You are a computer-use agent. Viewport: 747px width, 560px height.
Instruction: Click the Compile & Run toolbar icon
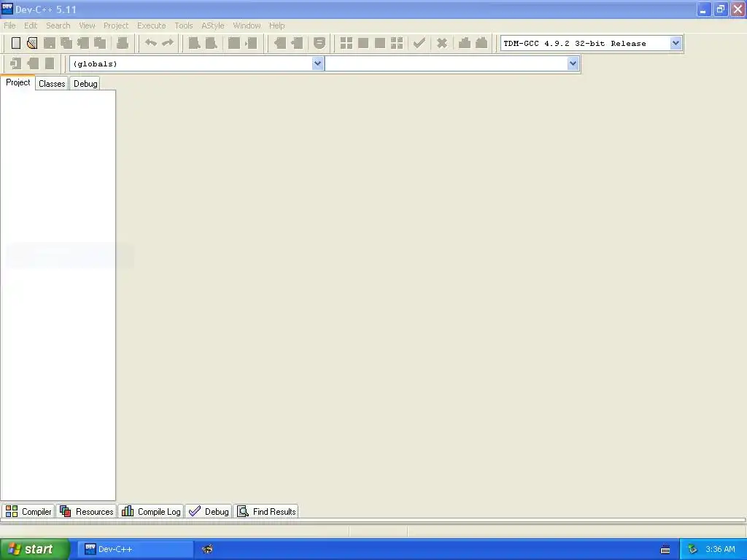pos(379,43)
